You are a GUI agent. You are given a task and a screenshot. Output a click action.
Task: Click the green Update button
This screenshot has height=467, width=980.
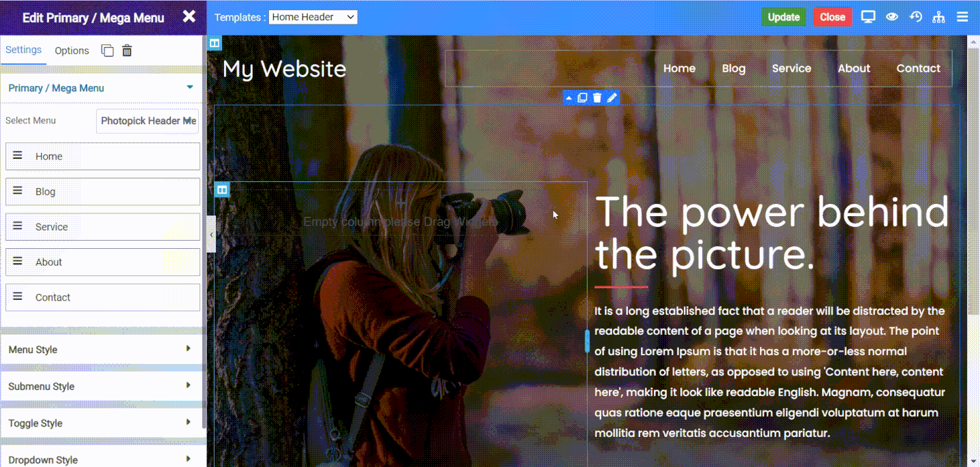coord(784,17)
